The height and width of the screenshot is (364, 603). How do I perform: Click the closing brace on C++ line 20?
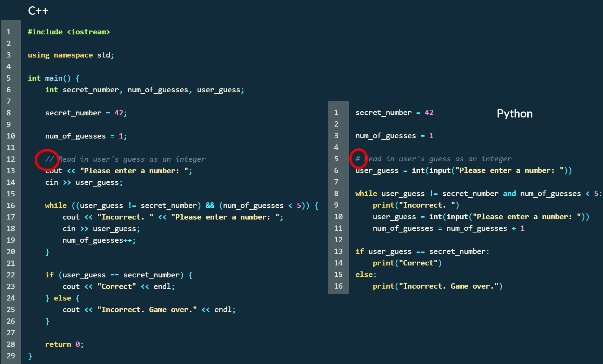point(47,252)
